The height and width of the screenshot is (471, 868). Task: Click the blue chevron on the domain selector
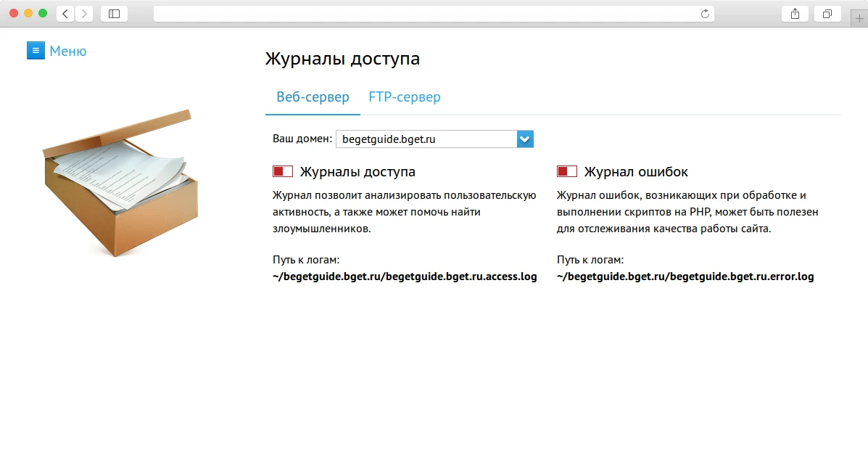524,139
